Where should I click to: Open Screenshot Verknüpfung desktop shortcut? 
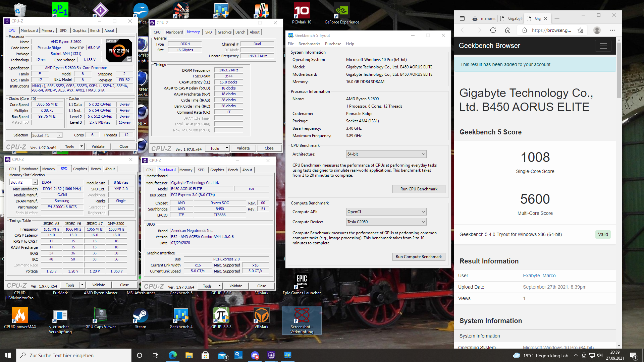coord(302,320)
